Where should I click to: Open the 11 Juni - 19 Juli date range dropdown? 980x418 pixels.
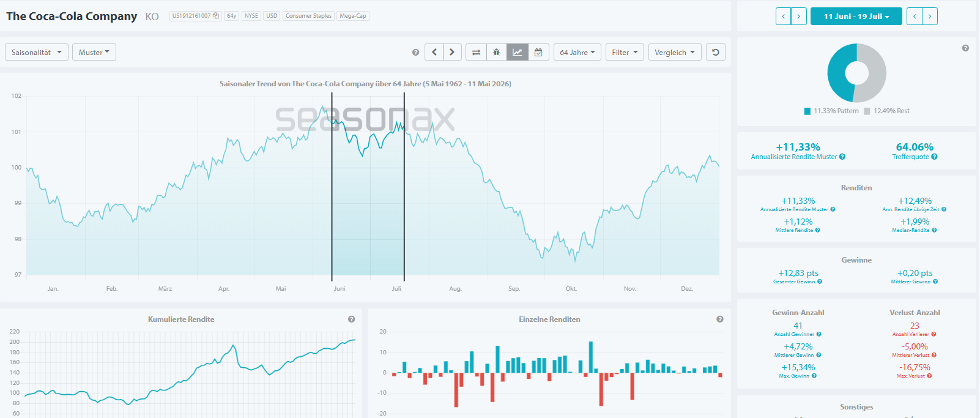856,17
